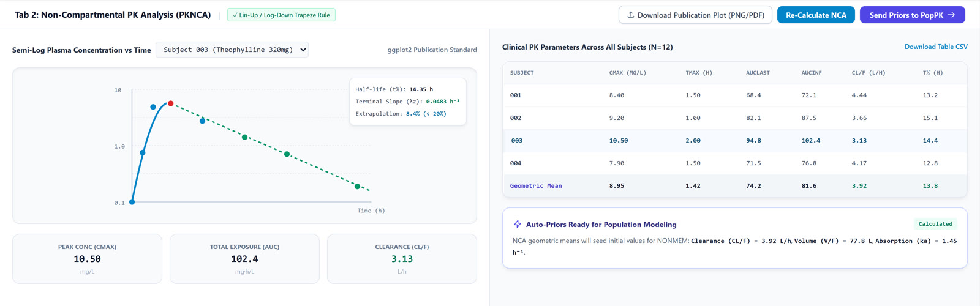Click the CL/F (L/H) column header

click(x=869, y=73)
